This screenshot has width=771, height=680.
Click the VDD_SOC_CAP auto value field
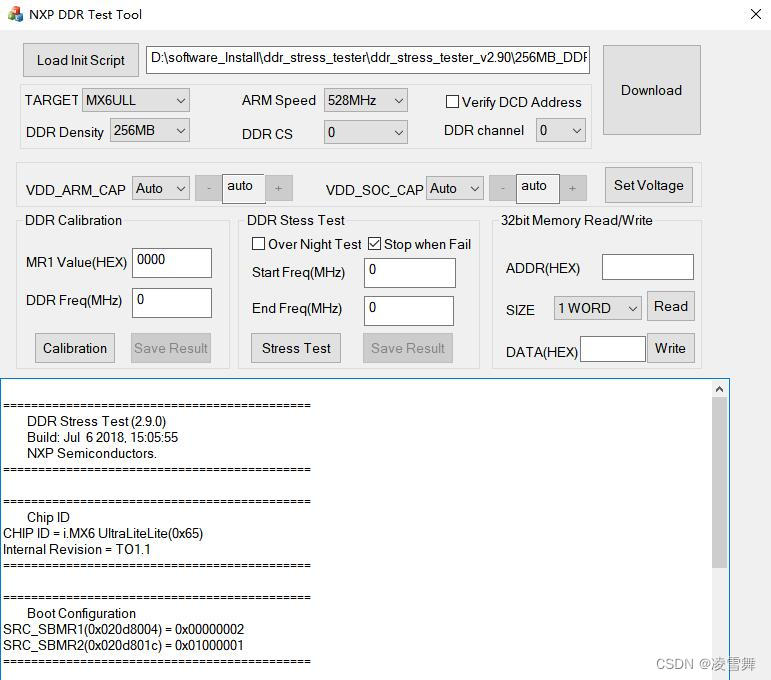(x=537, y=188)
